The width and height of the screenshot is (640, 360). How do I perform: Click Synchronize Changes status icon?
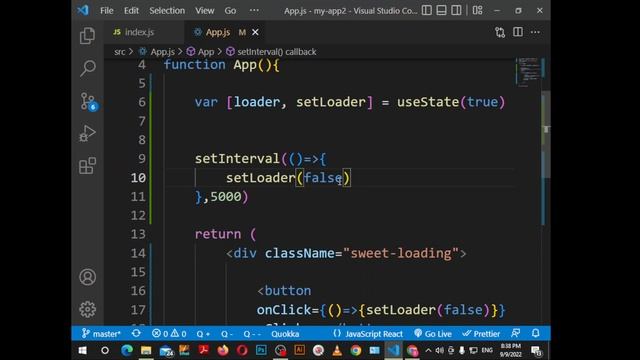(136, 334)
